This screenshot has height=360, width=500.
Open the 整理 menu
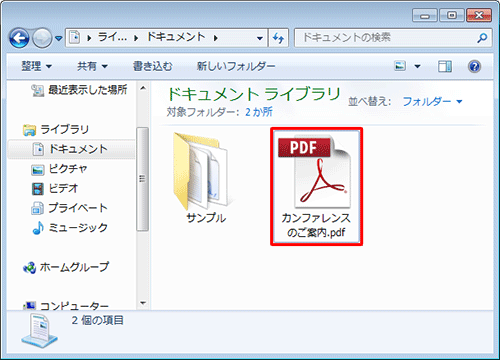tap(37, 66)
